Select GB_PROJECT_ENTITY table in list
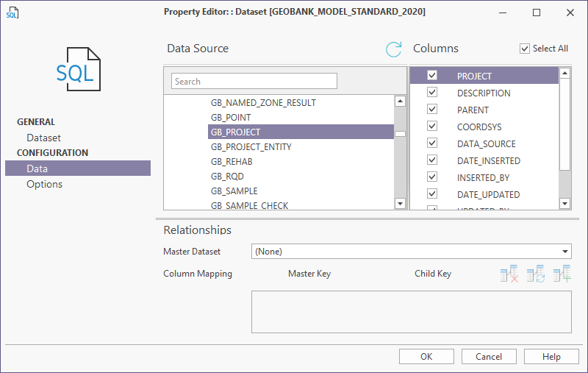588x373 pixels. [251, 146]
